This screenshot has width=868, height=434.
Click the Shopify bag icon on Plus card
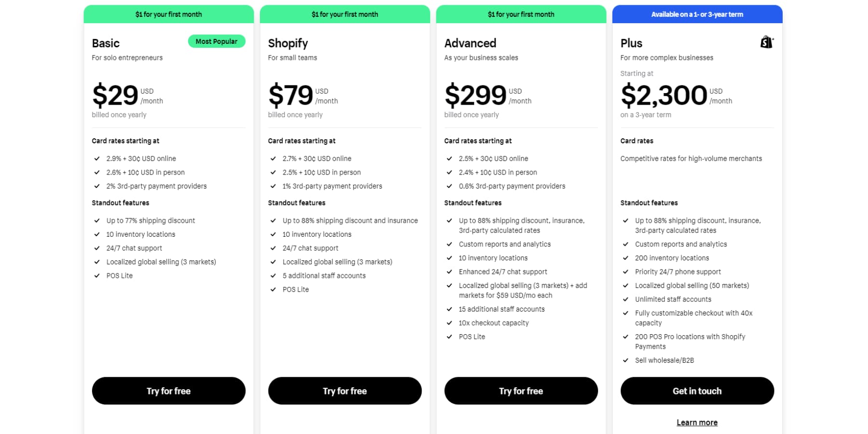click(x=766, y=42)
